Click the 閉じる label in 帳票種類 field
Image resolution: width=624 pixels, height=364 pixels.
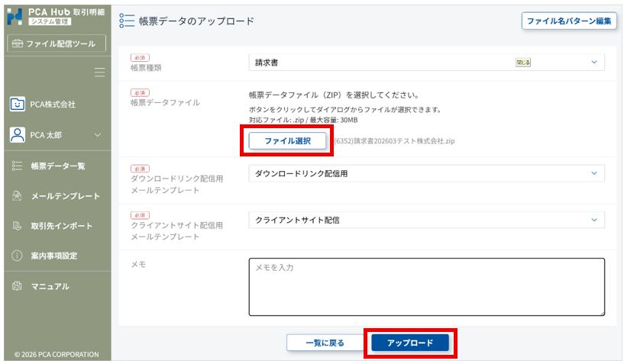[x=523, y=62]
